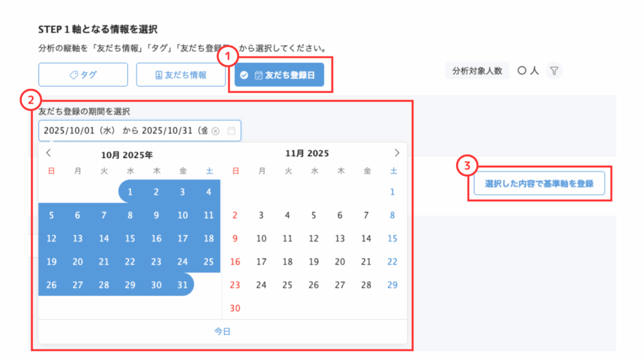Go to previous month using left chevron
The image size is (644, 362).
point(49,153)
